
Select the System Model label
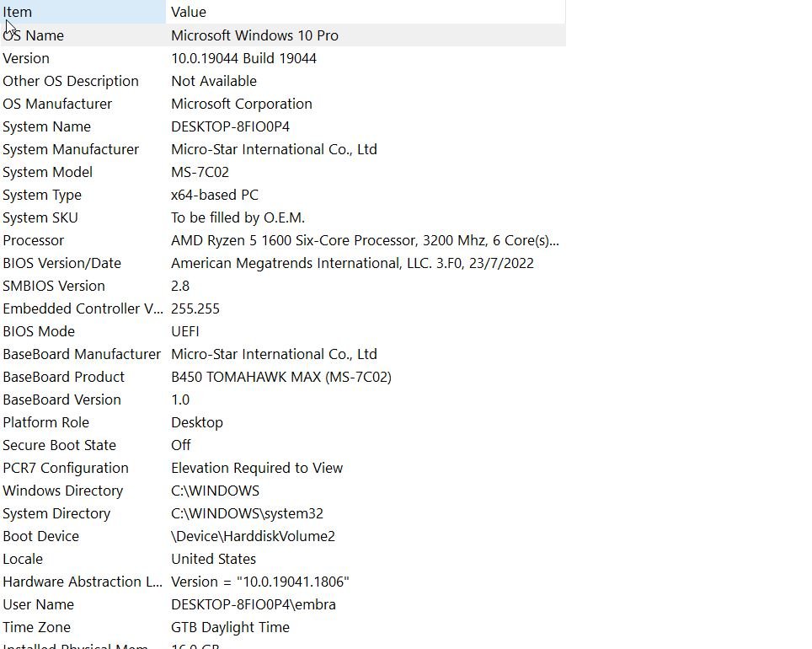click(x=48, y=172)
